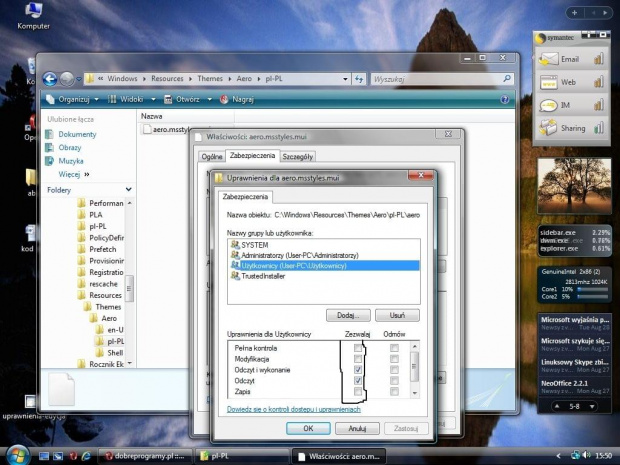Open the Widoki dropdown arrow
Screen dimensions: 620x465
click(153, 100)
